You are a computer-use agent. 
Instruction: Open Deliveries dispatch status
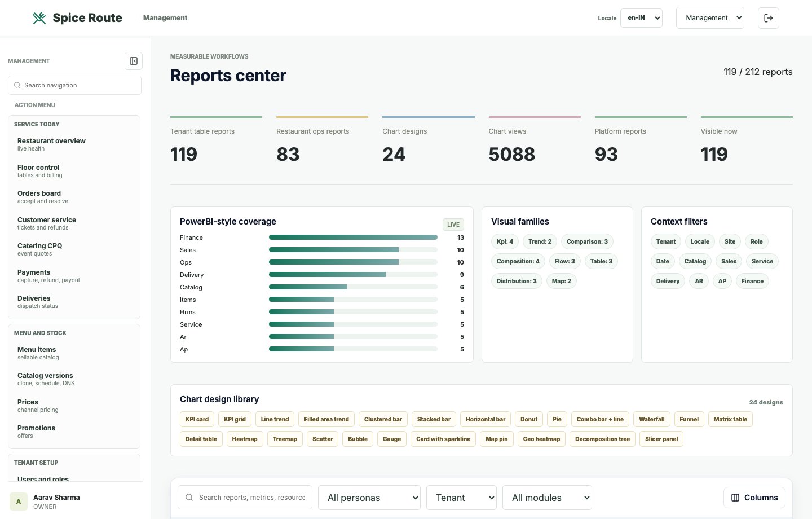74,302
